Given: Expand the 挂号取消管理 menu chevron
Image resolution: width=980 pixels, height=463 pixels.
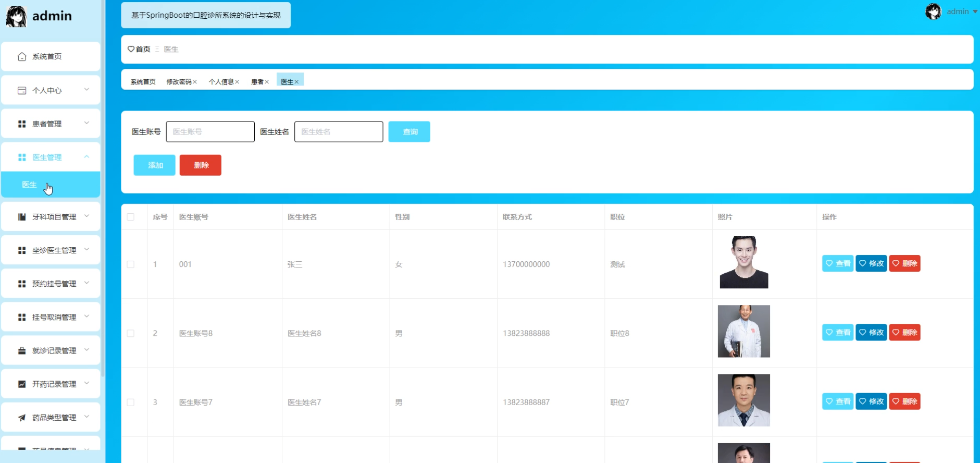Looking at the screenshot, I should [86, 316].
